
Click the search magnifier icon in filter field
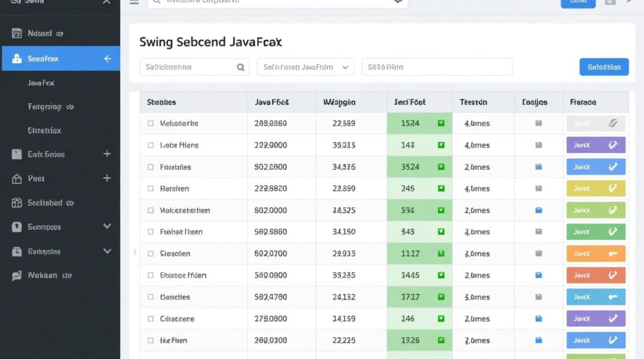pos(241,67)
